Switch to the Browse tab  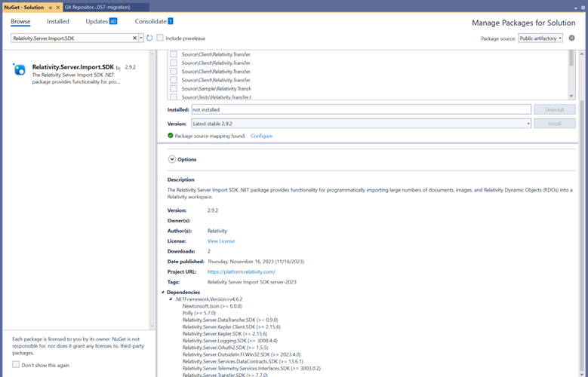coord(20,21)
